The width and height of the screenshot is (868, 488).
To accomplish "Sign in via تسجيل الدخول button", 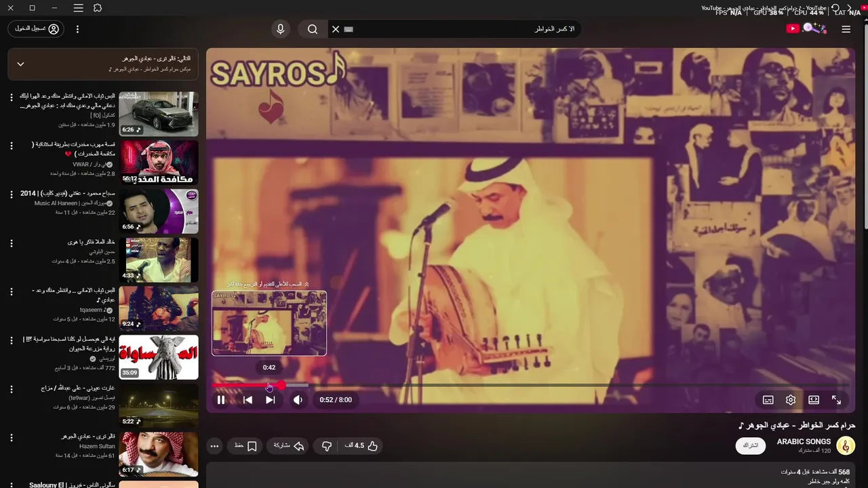I will click(x=37, y=28).
